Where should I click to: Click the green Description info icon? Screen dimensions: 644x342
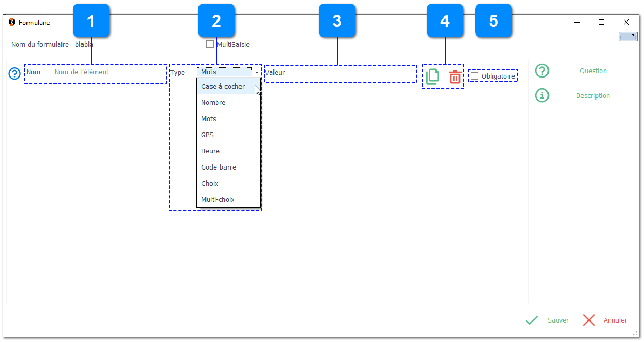pos(542,95)
